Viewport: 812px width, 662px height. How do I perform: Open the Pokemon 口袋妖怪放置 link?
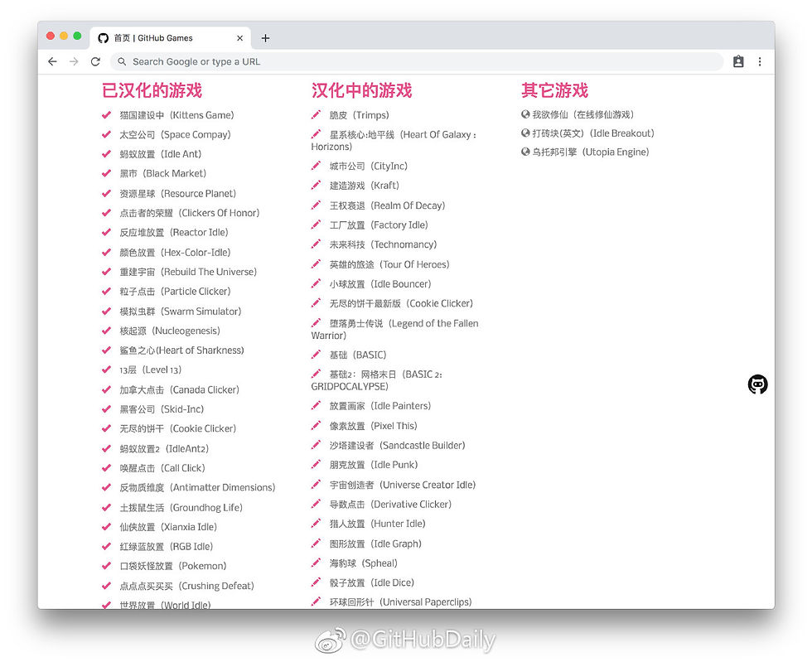point(173,566)
